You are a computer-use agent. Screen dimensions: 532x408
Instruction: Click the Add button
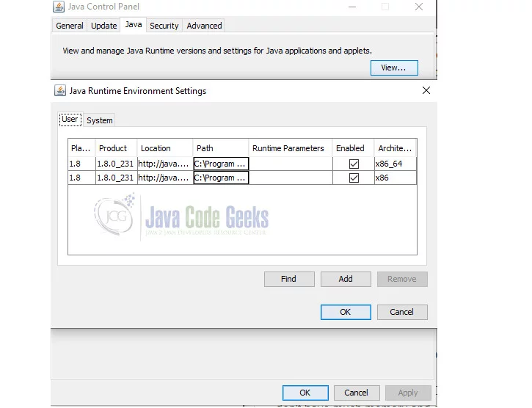pos(346,279)
